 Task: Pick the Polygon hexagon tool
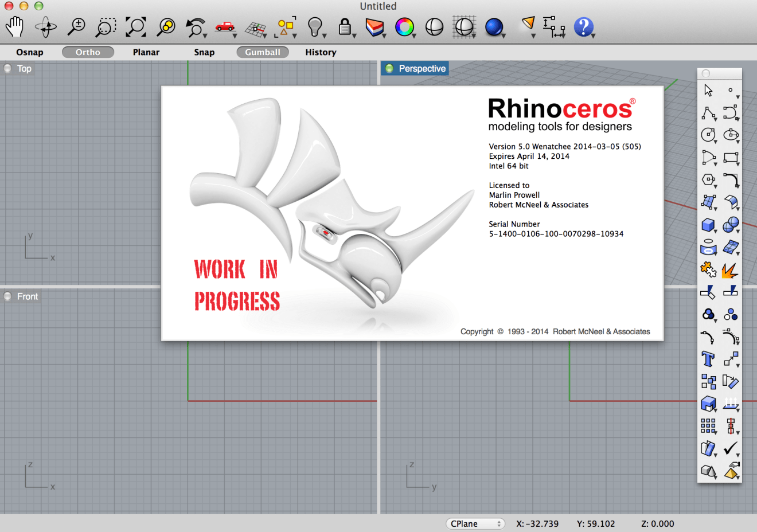[709, 180]
